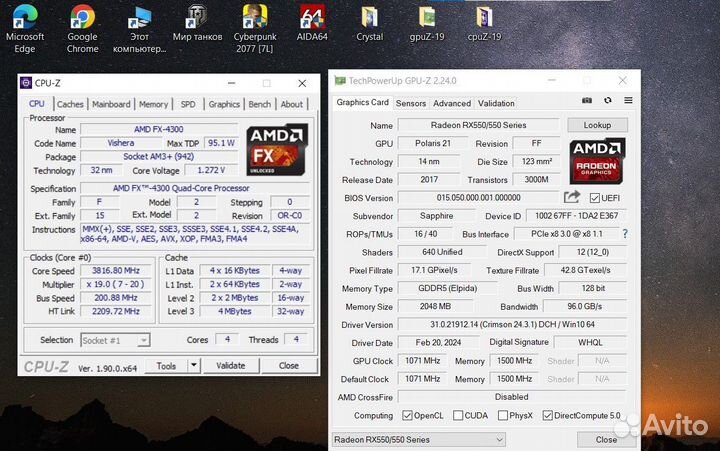Click the CPU-Z title bar app icon
Screen dimensions: 720x451
point(26,83)
